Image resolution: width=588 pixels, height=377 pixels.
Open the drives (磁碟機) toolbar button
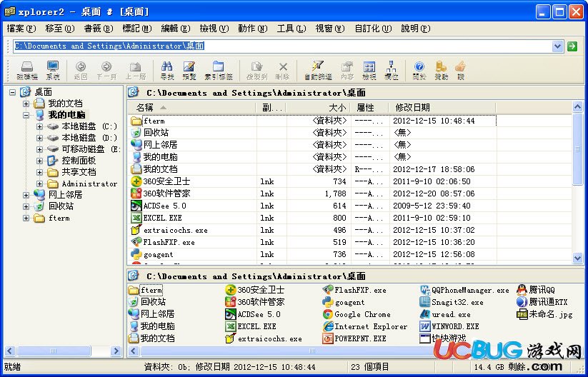27,70
